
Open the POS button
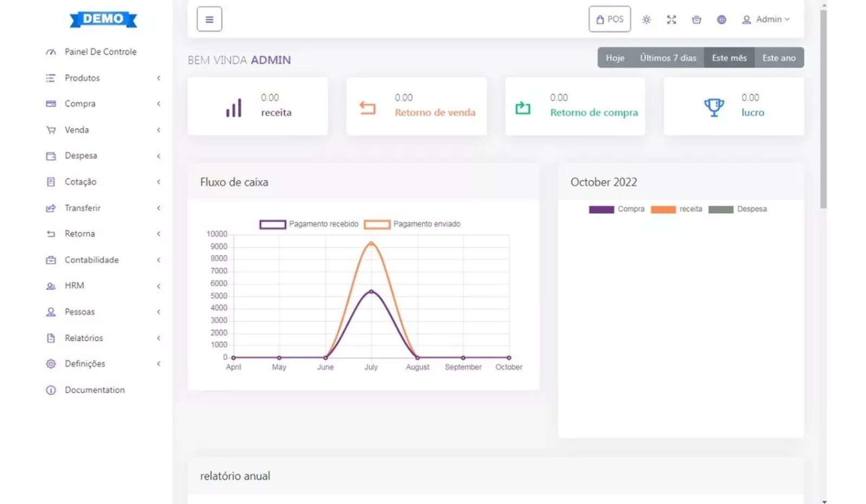(609, 19)
